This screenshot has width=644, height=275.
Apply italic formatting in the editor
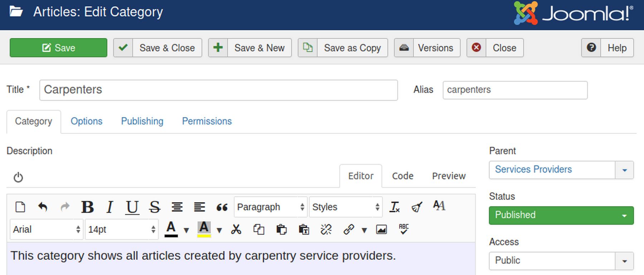[x=110, y=207]
